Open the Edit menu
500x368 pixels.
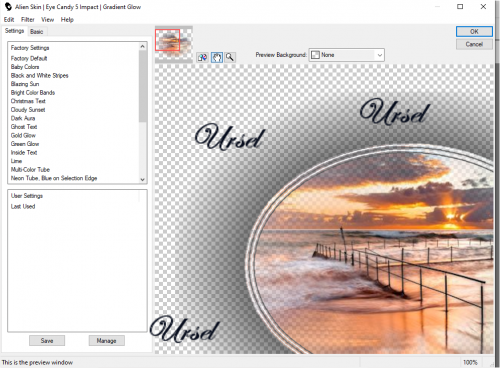point(9,20)
